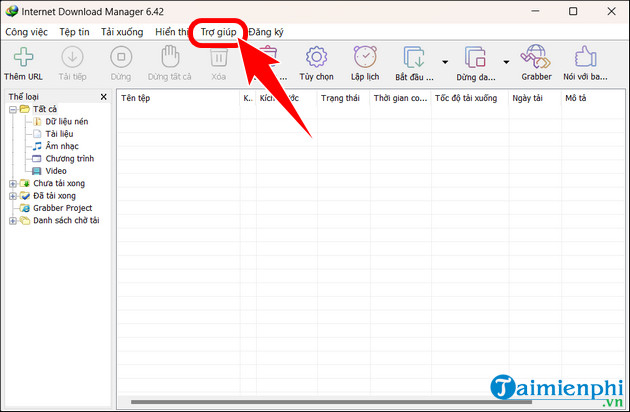This screenshot has height=412, width=630.
Task: Open the Công việc menu
Action: (27, 32)
